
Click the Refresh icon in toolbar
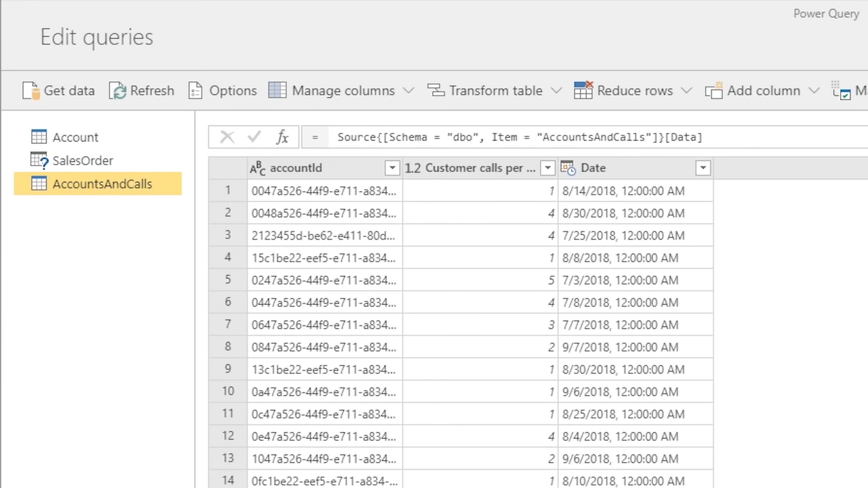tap(117, 91)
